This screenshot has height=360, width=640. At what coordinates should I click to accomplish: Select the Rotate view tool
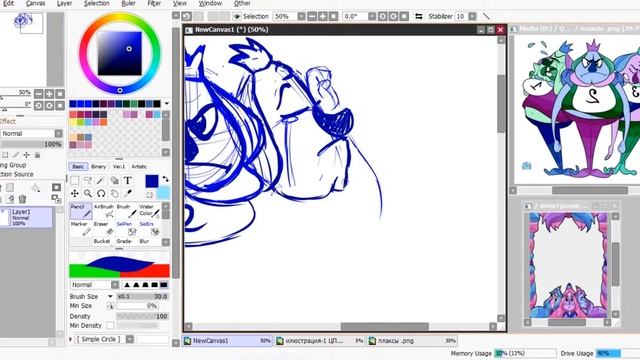101,193
